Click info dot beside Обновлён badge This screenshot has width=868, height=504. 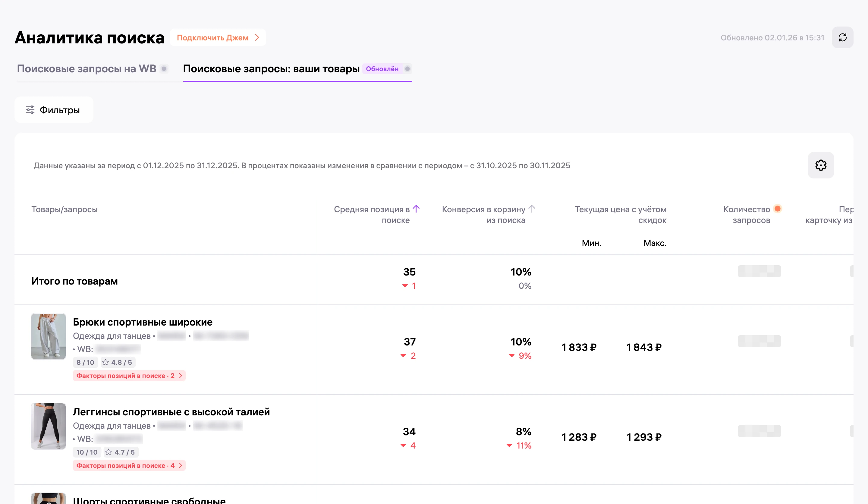point(407,68)
